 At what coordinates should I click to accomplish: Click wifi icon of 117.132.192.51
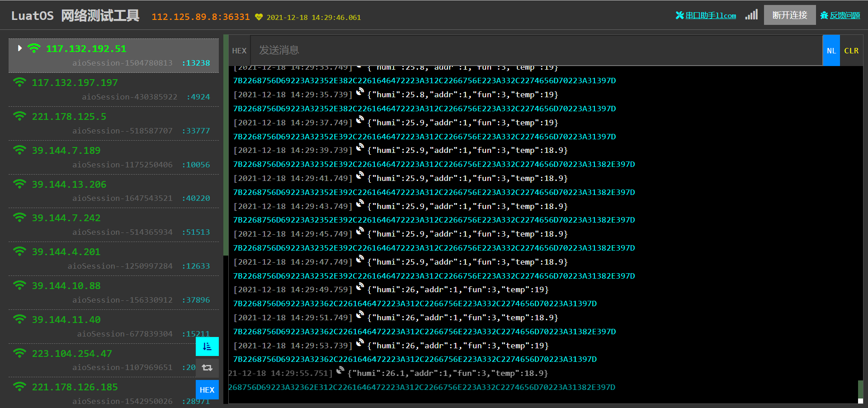tap(34, 48)
